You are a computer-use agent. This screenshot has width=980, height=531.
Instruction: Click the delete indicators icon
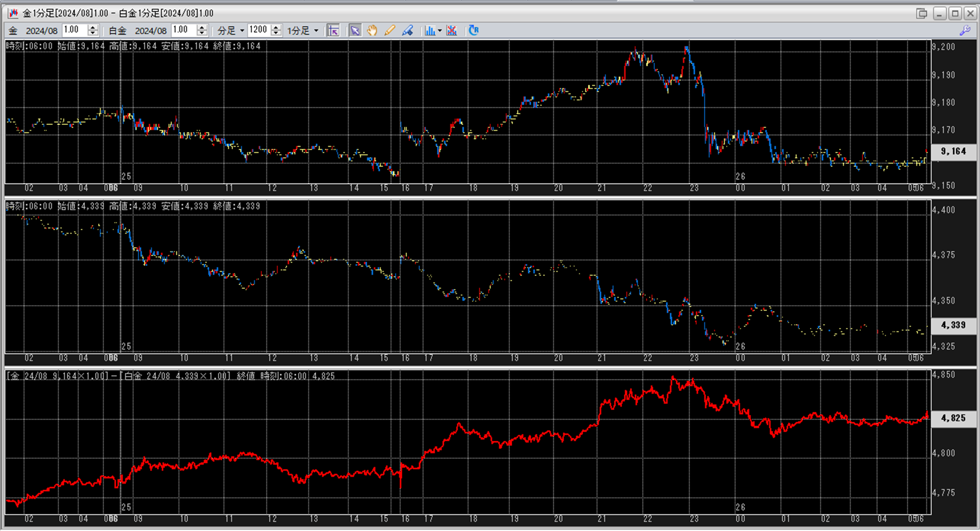452,31
